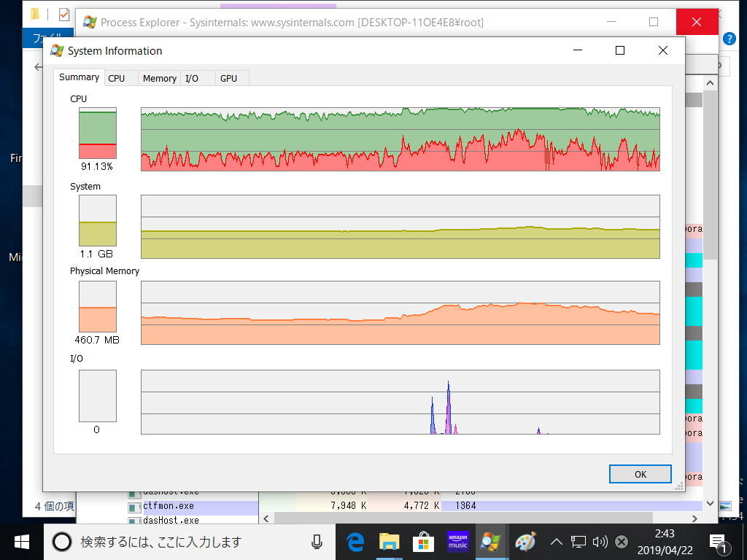Open the ファイル menu in Explorer
The width and height of the screenshot is (747, 560).
47,38
